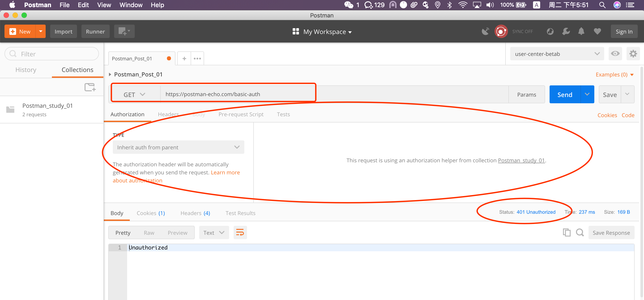Open the New button dropdown arrow

[x=41, y=31]
